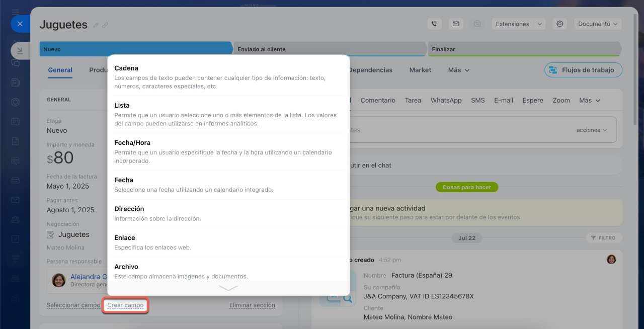Screen dimensions: 644x329
Task: Open the Documento dropdown
Action: pos(598,24)
